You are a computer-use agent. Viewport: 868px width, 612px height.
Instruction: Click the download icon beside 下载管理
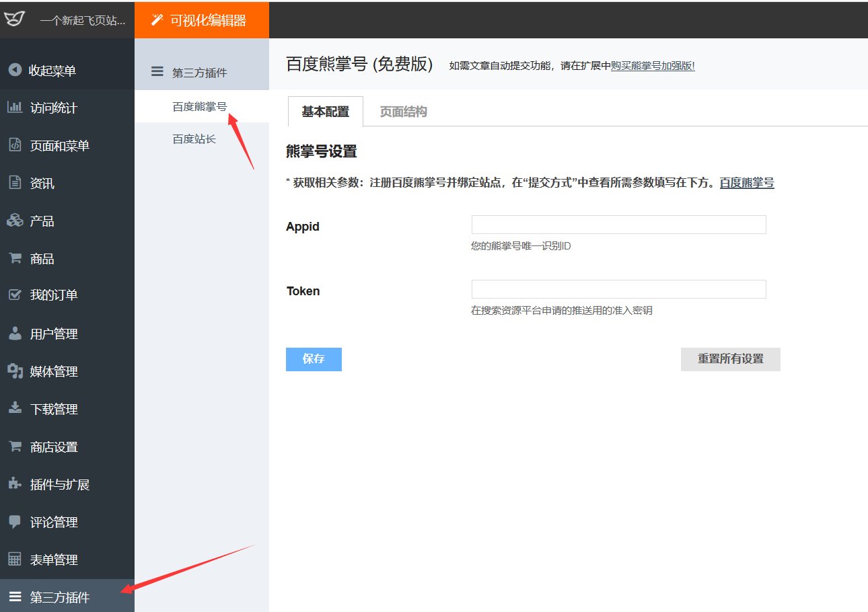[14, 408]
